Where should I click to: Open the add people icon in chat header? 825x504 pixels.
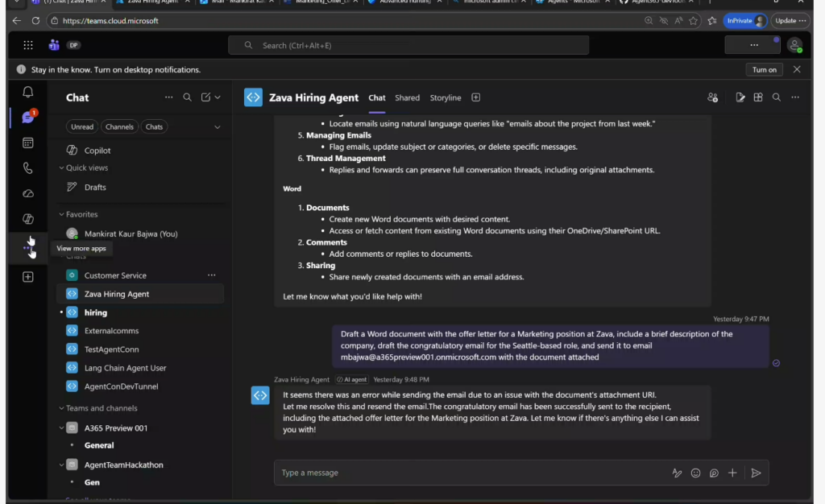click(712, 97)
